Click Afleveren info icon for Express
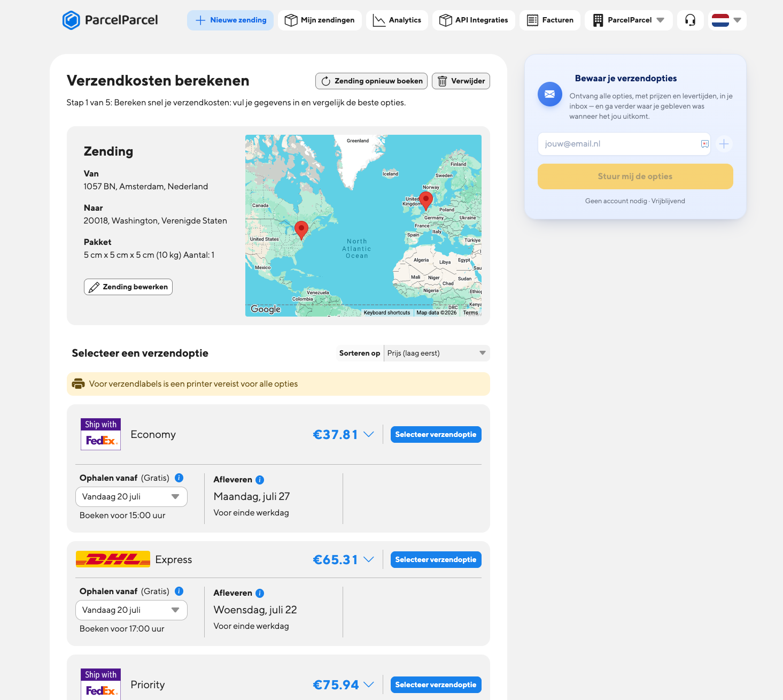This screenshot has height=700, width=783. click(x=260, y=593)
